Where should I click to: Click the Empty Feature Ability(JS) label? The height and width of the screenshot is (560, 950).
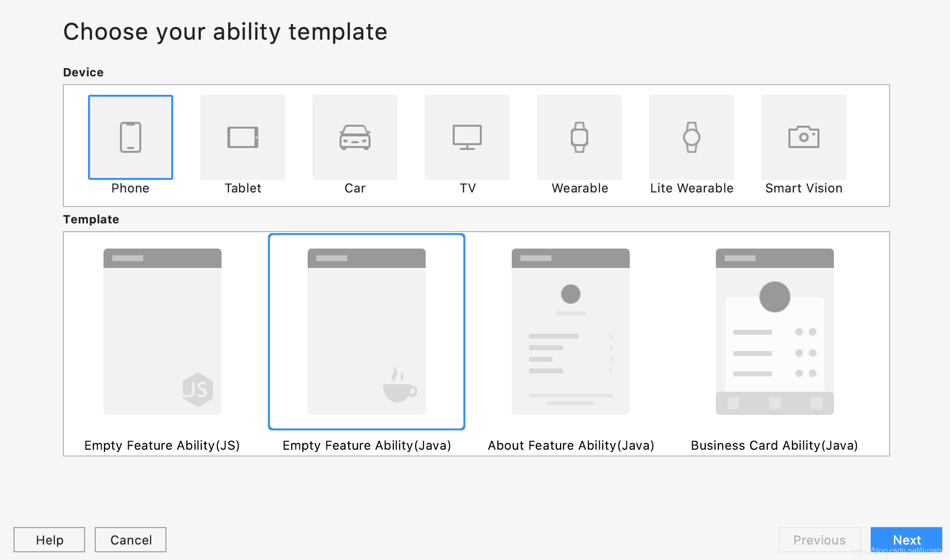point(162,445)
